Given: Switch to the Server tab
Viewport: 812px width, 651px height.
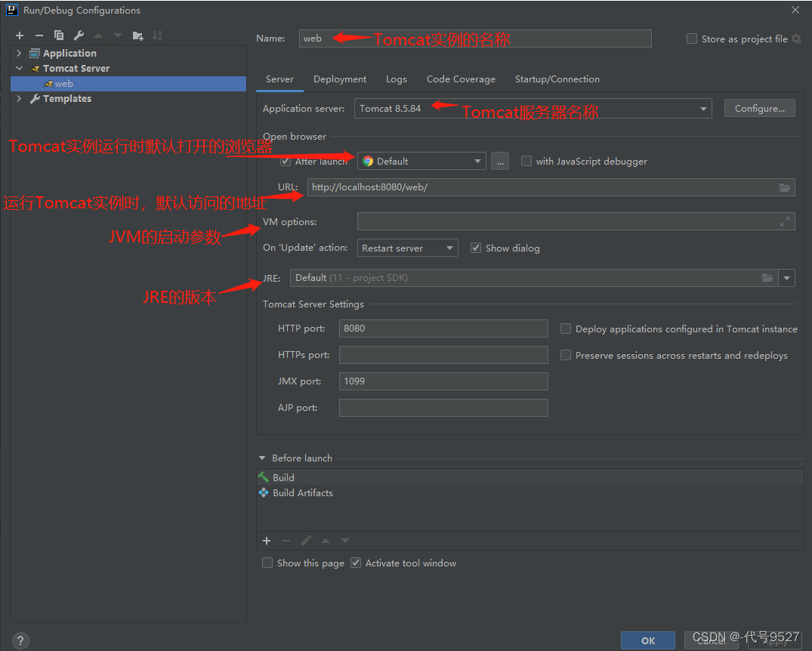Looking at the screenshot, I should click(279, 79).
